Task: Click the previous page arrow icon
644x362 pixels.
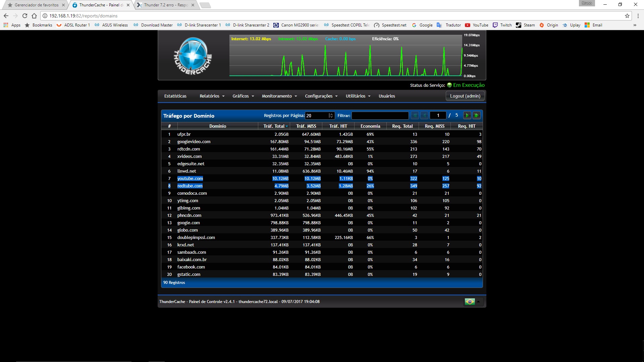Action: coord(424,115)
